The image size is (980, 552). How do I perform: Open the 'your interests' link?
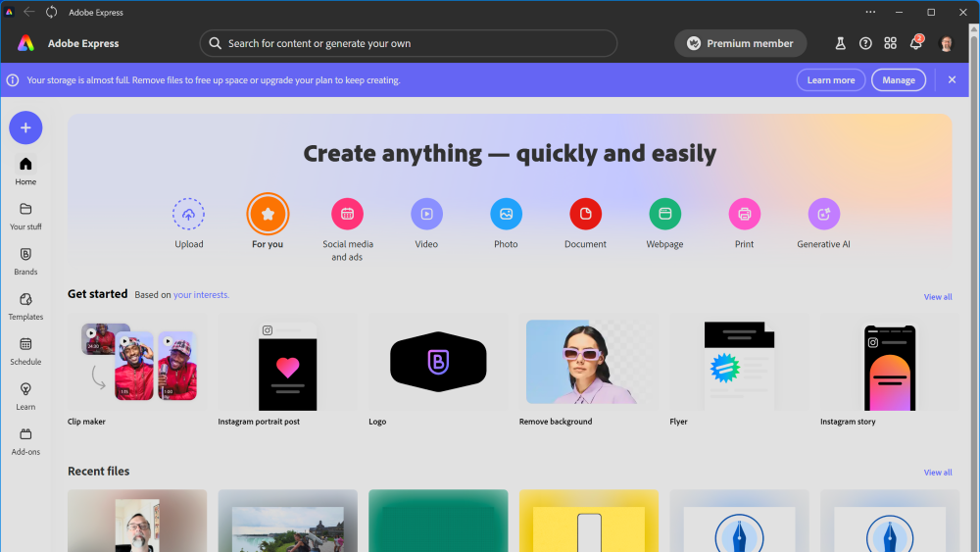click(201, 295)
